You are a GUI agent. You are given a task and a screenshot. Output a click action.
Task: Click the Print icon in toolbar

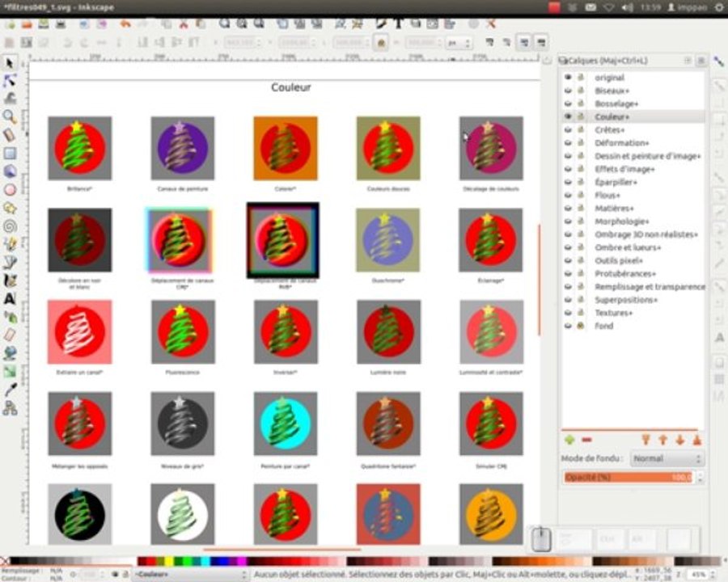tap(61, 23)
